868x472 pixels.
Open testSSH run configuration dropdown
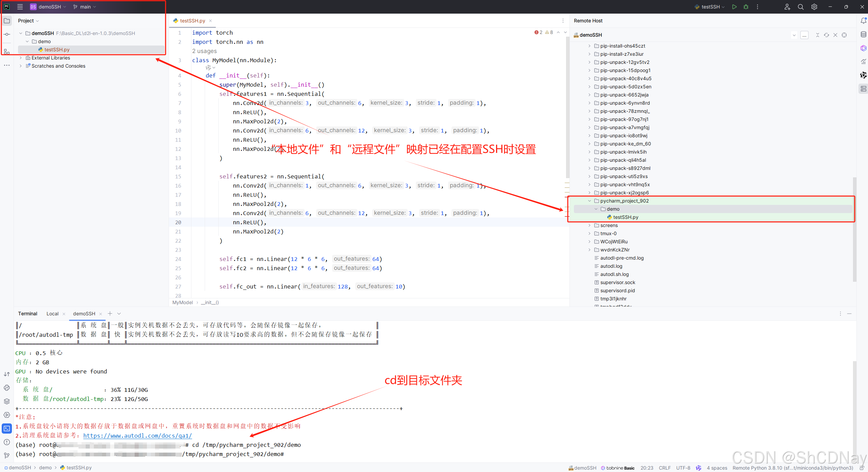tap(711, 7)
